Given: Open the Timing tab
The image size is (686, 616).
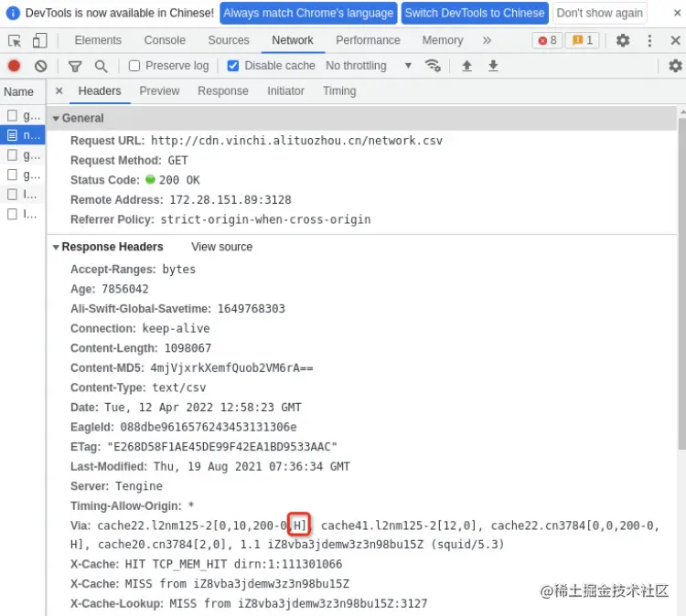Looking at the screenshot, I should [x=339, y=90].
